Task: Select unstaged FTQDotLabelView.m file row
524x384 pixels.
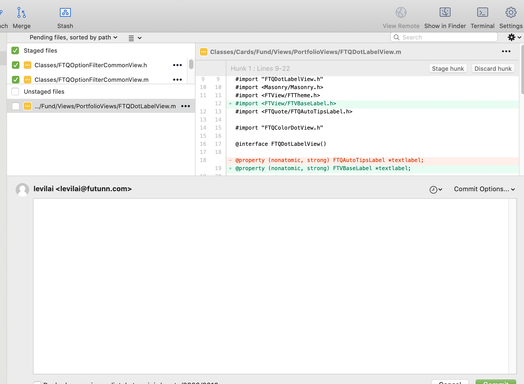Action: point(101,106)
